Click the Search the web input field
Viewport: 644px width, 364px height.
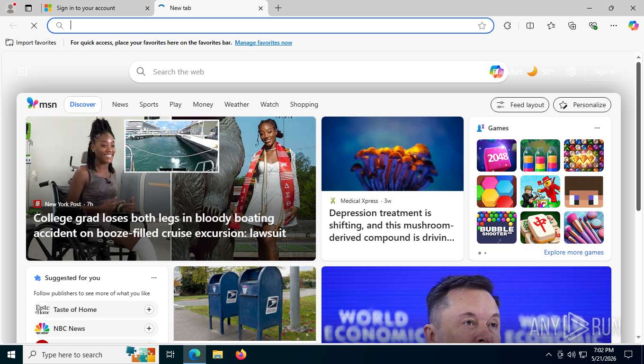(x=313, y=72)
